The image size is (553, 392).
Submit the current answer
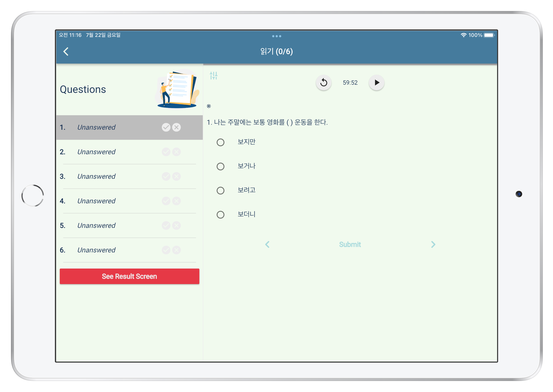(350, 245)
